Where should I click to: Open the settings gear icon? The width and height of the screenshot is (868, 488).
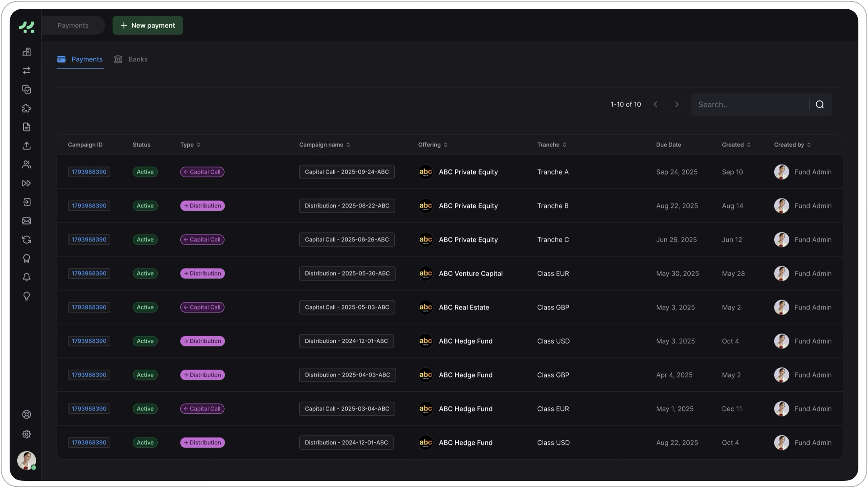pyautogui.click(x=26, y=434)
